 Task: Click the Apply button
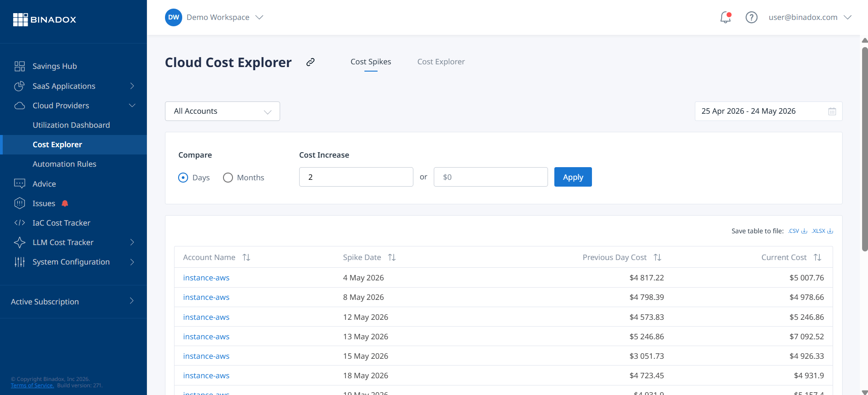573,177
